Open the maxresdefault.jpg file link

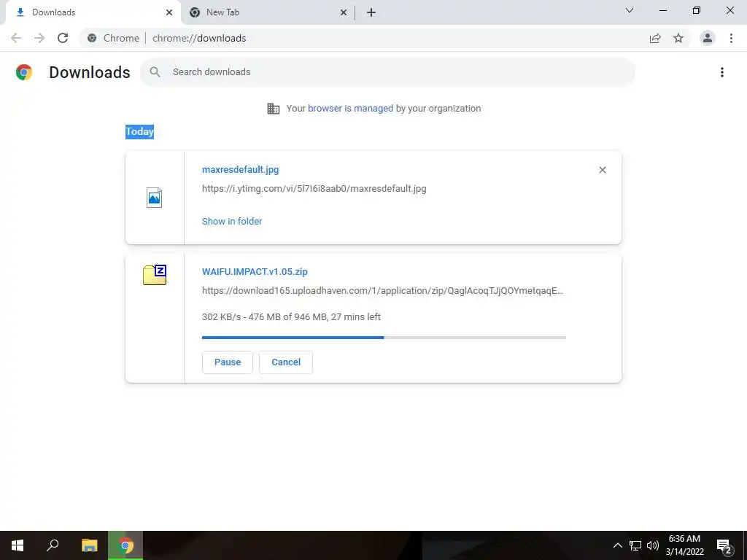tap(240, 169)
